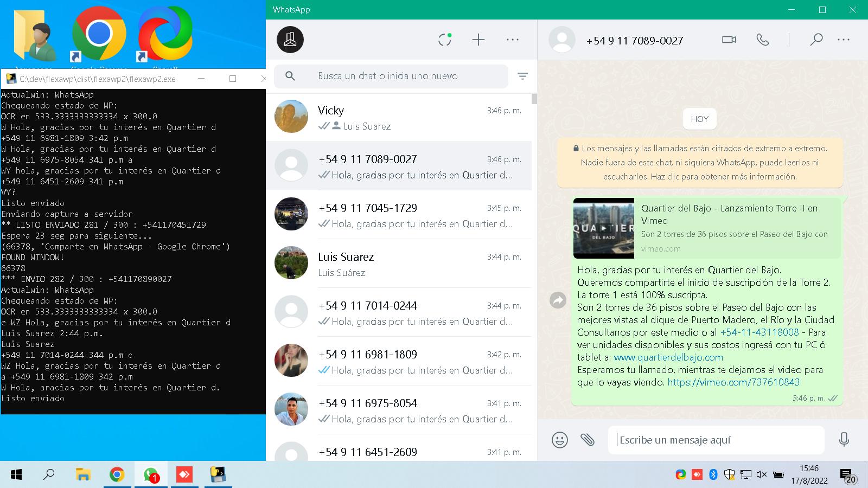Image resolution: width=868 pixels, height=488 pixels.
Task: Open Windows taskbar search
Action: [x=49, y=475]
